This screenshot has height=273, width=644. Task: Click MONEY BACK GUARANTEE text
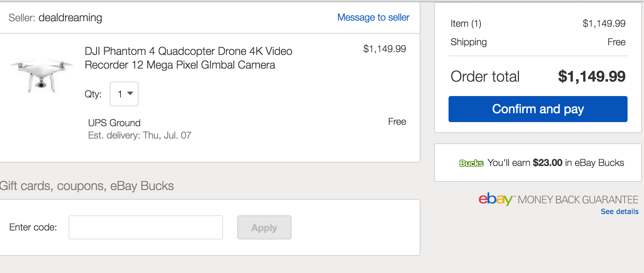pos(578,200)
